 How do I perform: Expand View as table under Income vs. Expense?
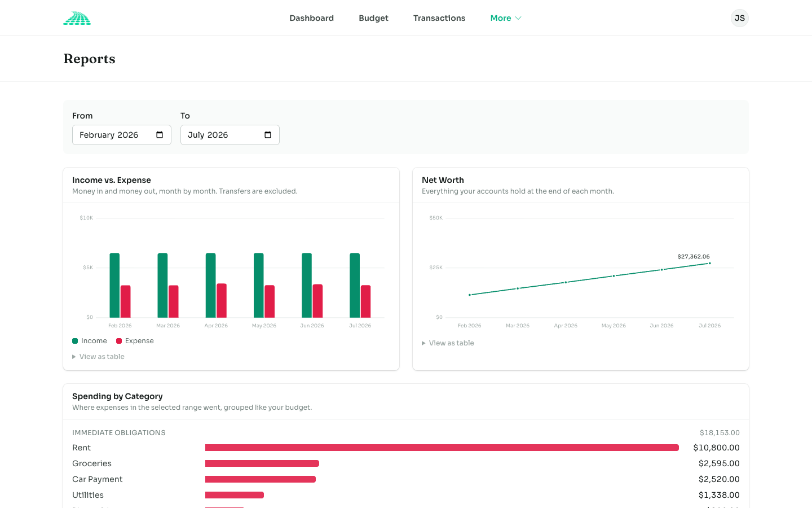98,357
